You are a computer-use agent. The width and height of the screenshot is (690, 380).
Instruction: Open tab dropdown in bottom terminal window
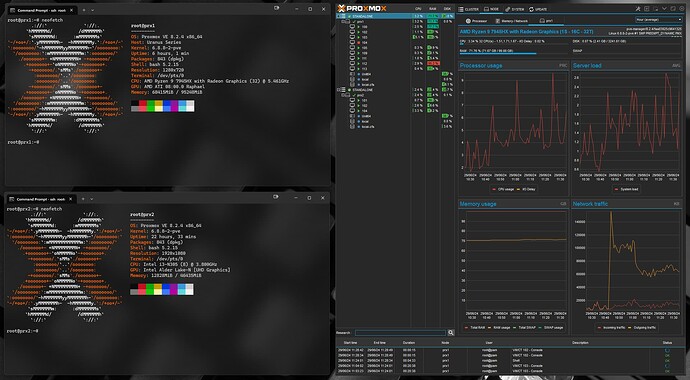click(x=92, y=199)
